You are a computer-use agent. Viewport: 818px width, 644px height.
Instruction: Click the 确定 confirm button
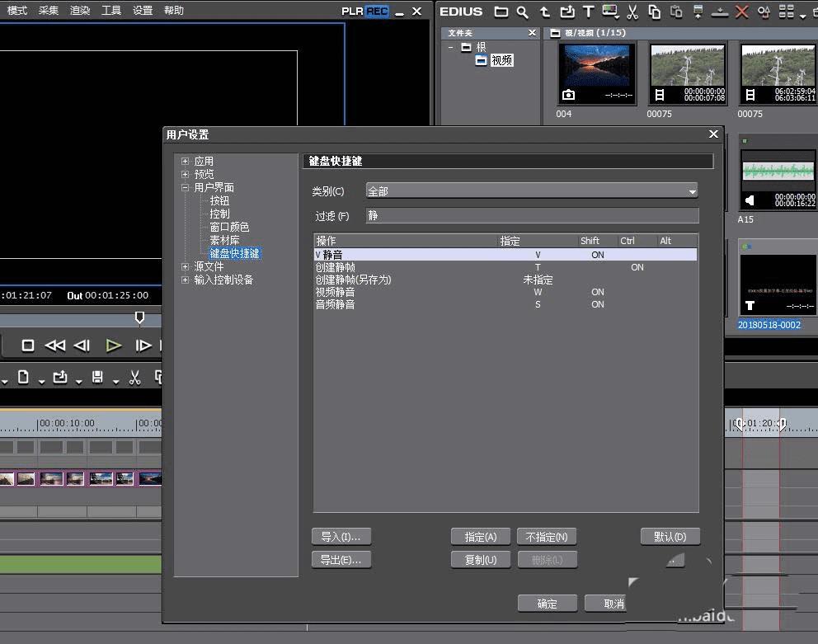[547, 604]
